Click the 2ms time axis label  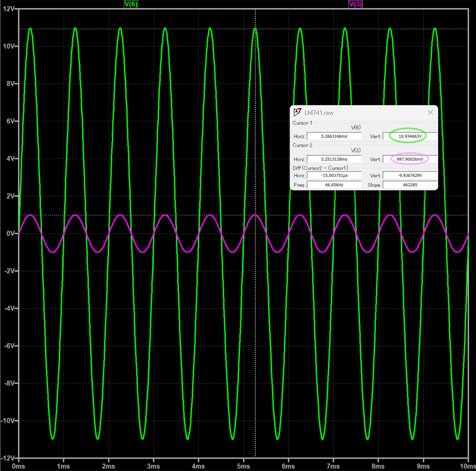[x=108, y=466]
